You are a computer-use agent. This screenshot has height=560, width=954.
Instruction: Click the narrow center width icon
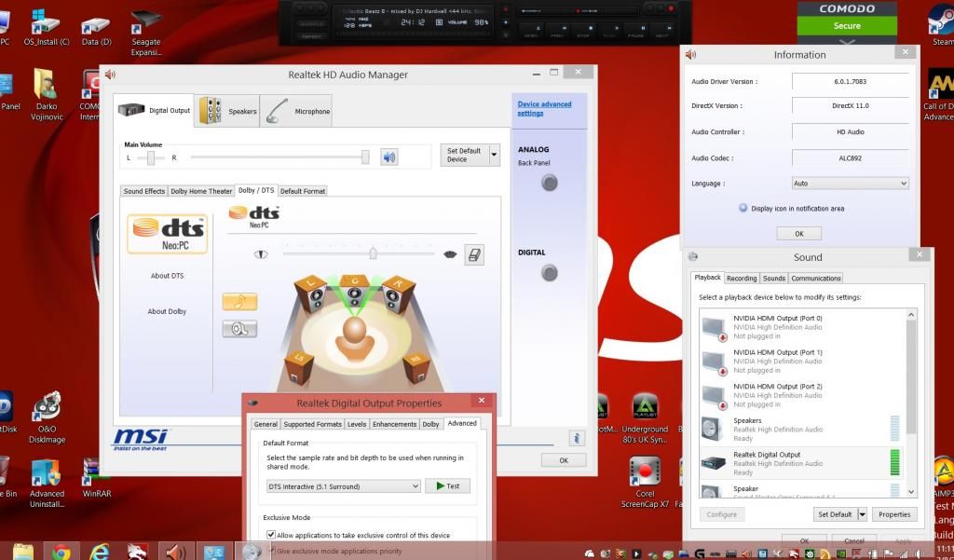pos(261,254)
